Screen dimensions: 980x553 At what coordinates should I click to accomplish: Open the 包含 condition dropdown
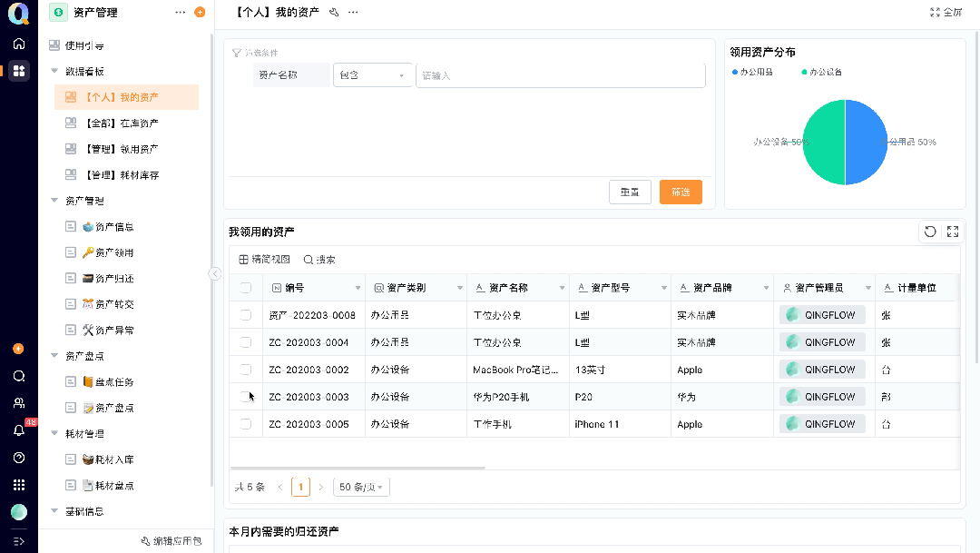click(x=372, y=75)
